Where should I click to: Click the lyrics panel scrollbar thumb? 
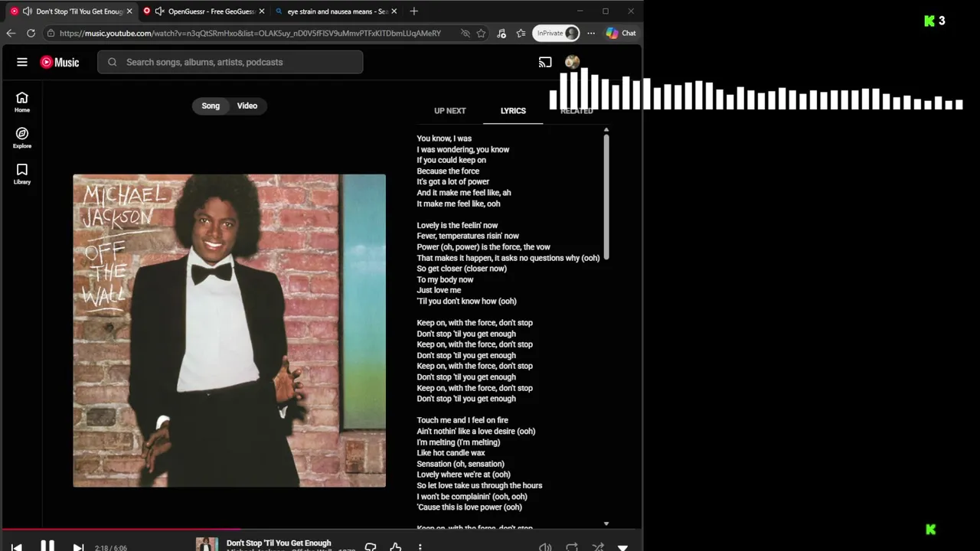[606, 197]
